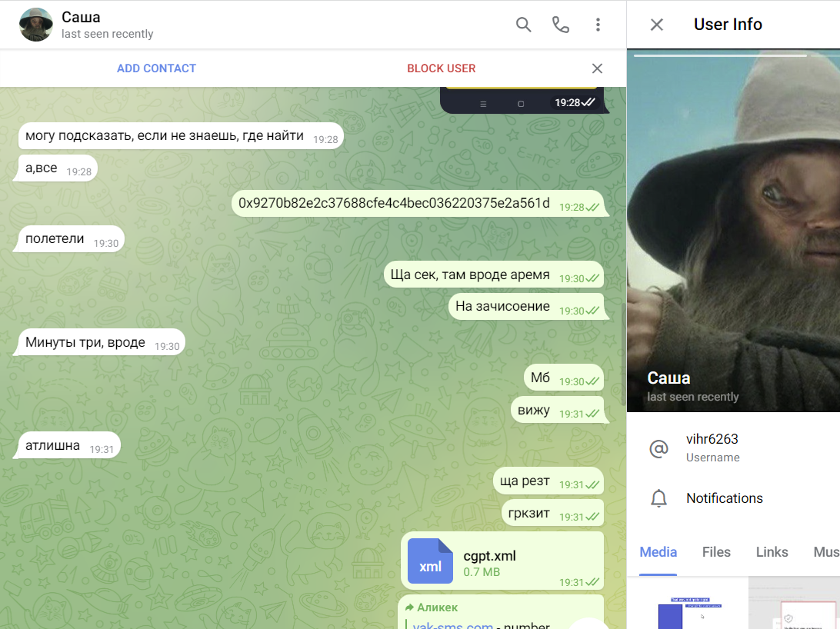Screen dimensions: 840x629
Task: Click the notifications bell icon
Action: point(658,498)
